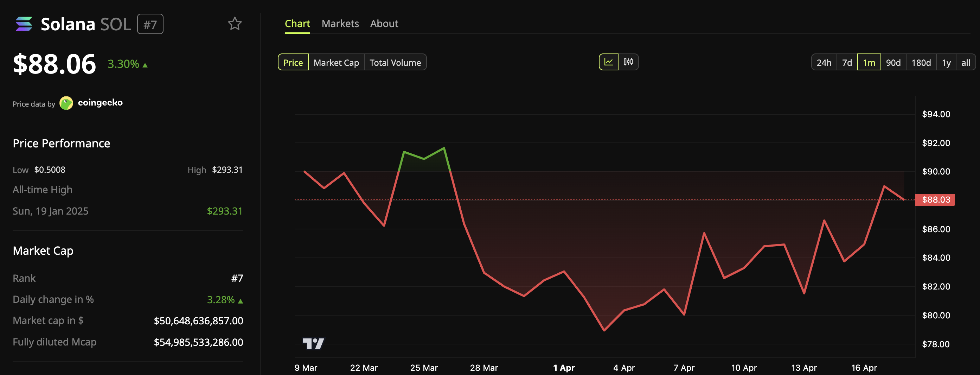The height and width of the screenshot is (375, 980).
Task: Click the 3.30% price change value
Action: click(123, 64)
